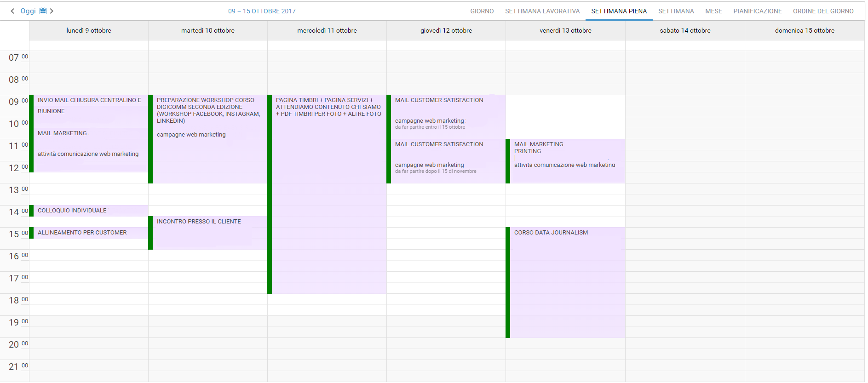Click the 09 – 15 Ottobre 2017 date range
This screenshot has width=868, height=383.
point(262,11)
